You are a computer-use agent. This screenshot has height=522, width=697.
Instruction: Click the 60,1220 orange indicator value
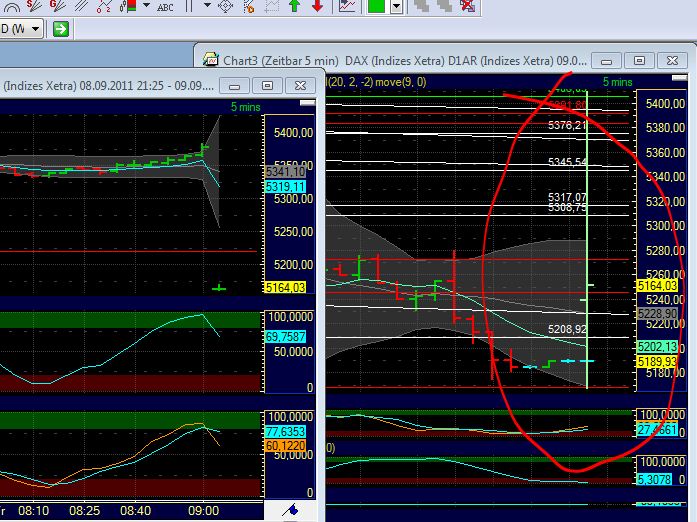tap(285, 446)
